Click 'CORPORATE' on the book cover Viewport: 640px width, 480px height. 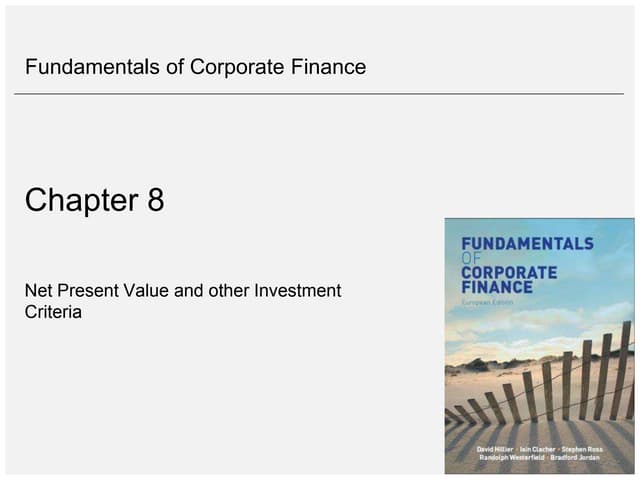pyautogui.click(x=509, y=273)
